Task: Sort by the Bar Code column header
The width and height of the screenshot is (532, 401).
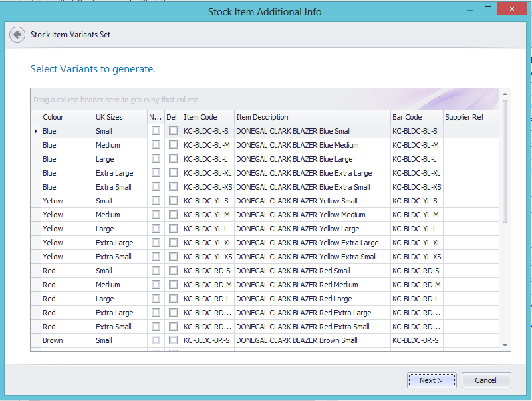Action: pyautogui.click(x=417, y=117)
